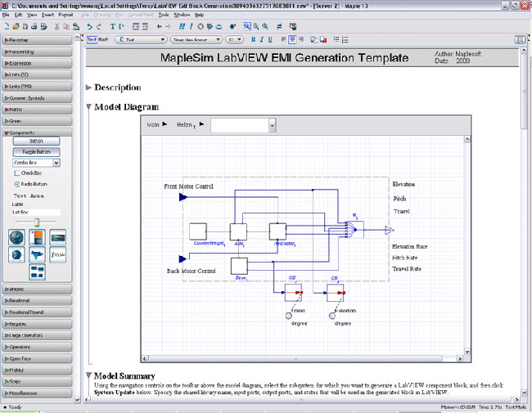
Task: Select center text alignment
Action: pos(292,40)
